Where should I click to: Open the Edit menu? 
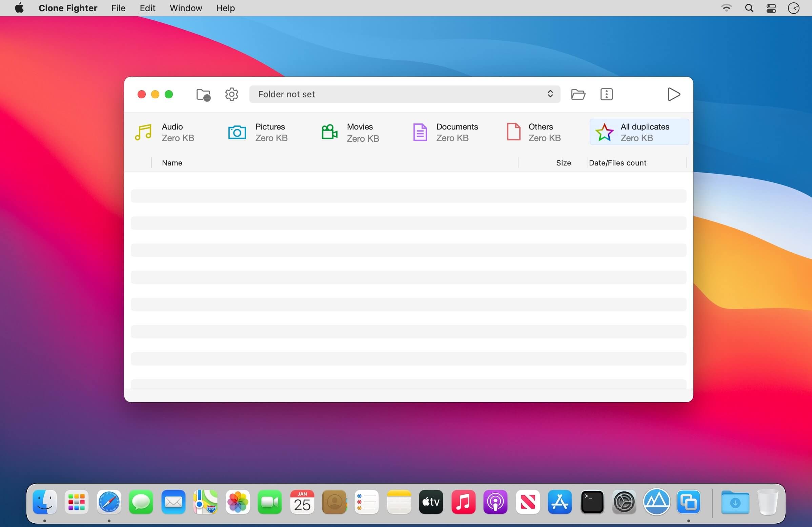pos(147,8)
